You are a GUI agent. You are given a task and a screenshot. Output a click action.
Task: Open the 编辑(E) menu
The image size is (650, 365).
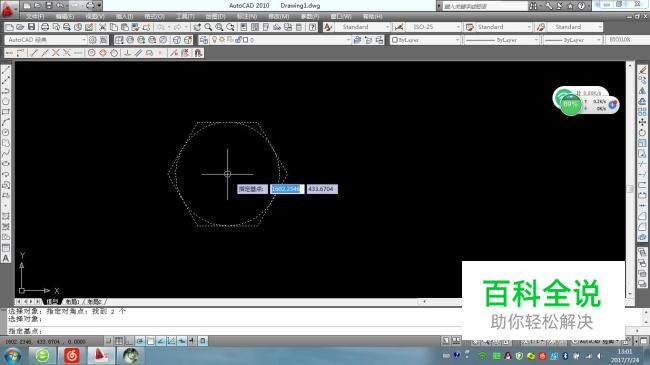point(65,17)
